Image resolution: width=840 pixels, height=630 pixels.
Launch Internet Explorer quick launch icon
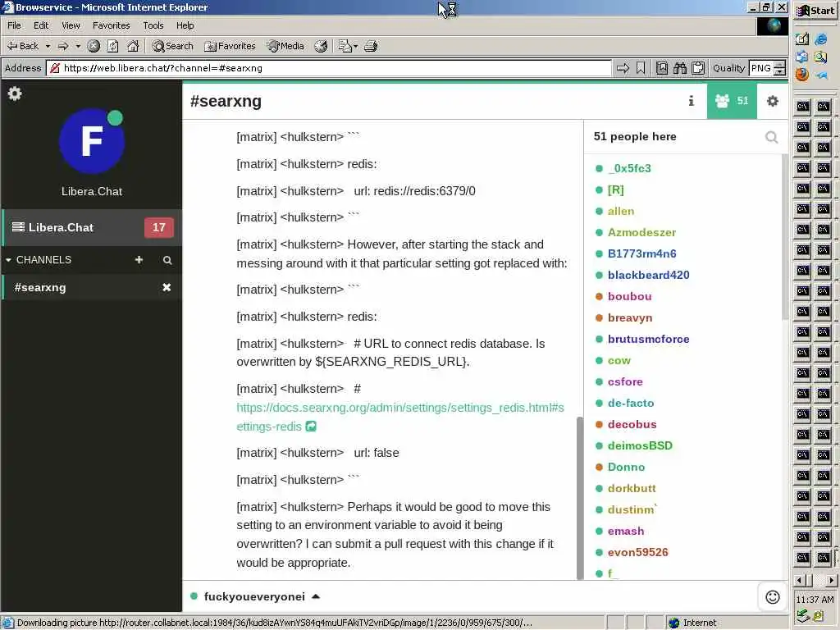[x=820, y=39]
